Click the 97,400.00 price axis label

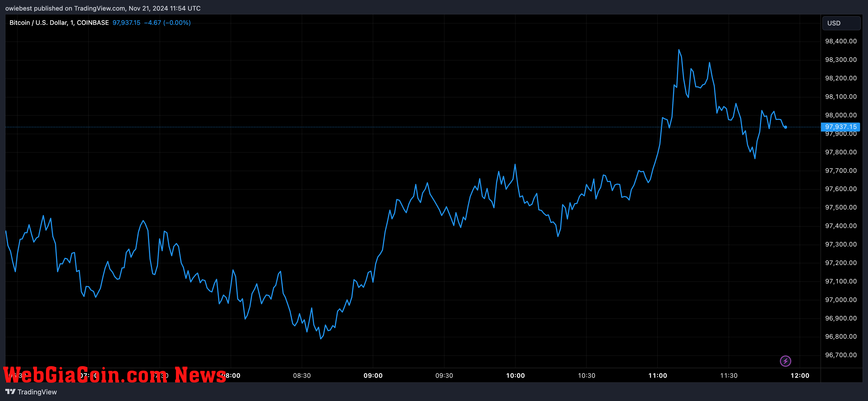pos(841,226)
